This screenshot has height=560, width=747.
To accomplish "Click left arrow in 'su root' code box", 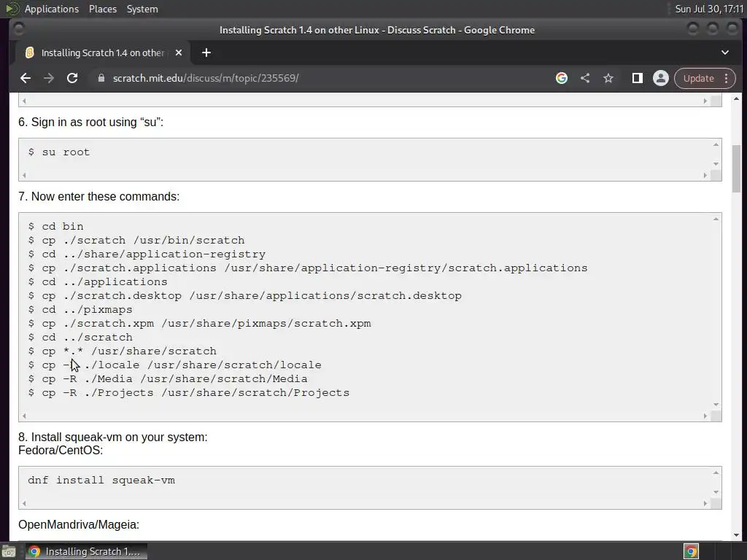I will 24,175.
